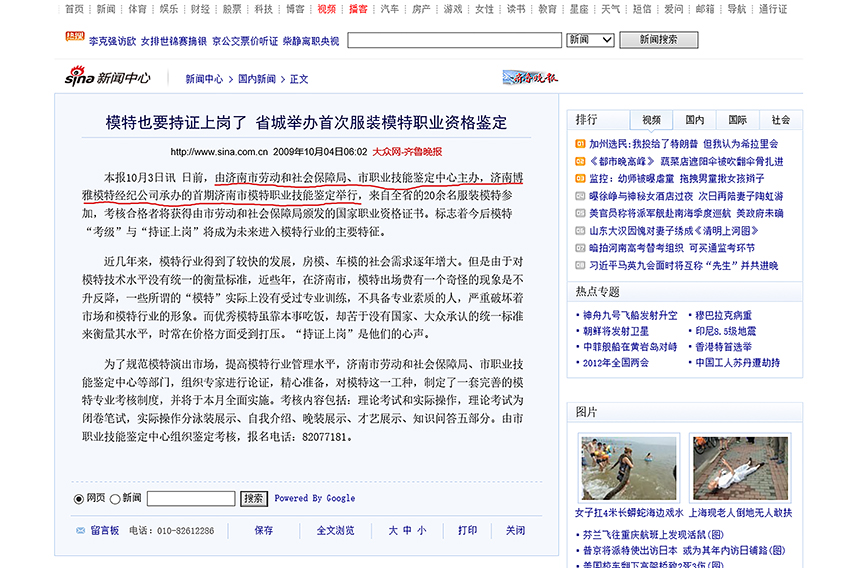Focus the Google search input field

(x=191, y=498)
